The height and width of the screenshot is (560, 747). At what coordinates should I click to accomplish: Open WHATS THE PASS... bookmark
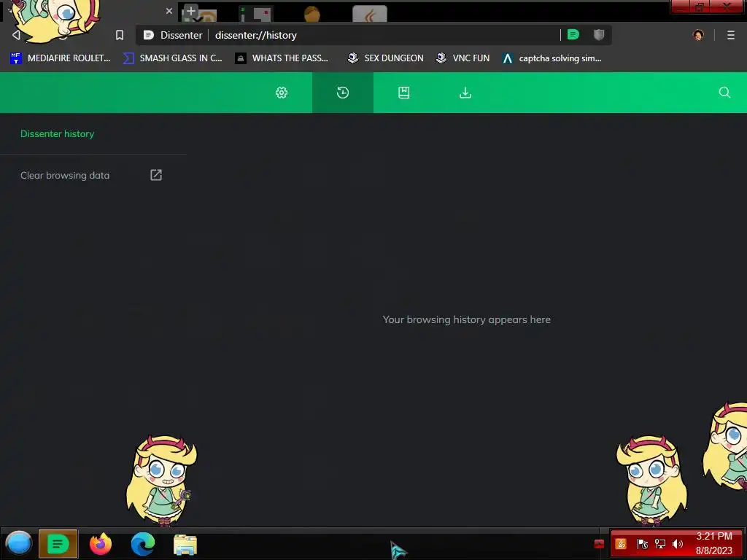pos(282,58)
